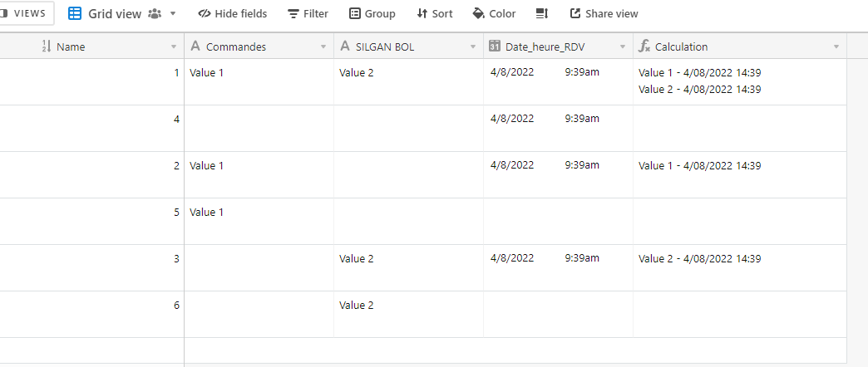Select the empty Calculation cell in row 4
The width and height of the screenshot is (868, 367).
tap(740, 128)
